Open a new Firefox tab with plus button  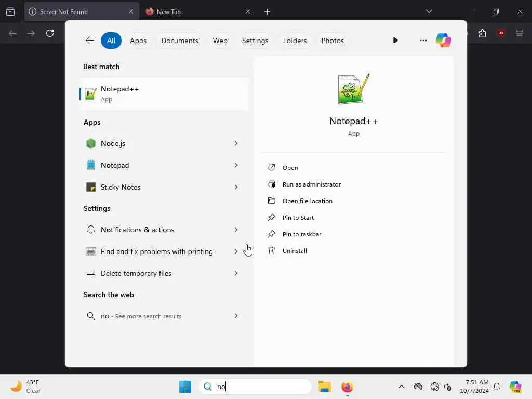pyautogui.click(x=268, y=11)
